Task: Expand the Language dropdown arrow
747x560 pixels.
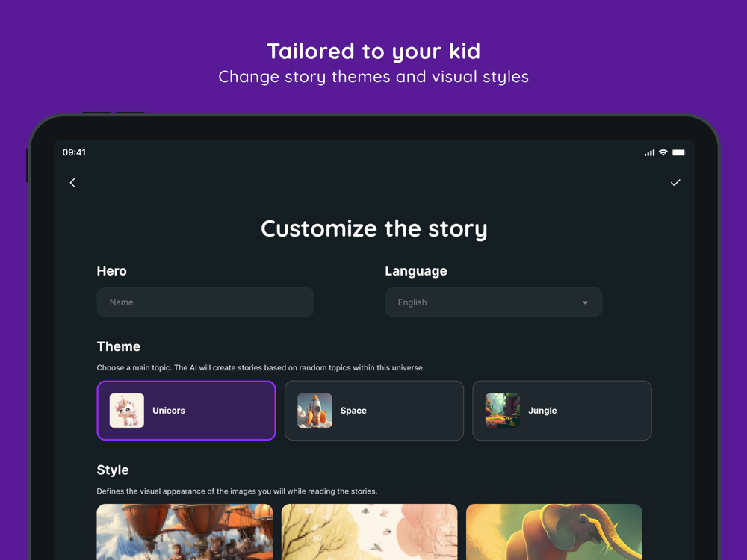Action: (x=585, y=303)
